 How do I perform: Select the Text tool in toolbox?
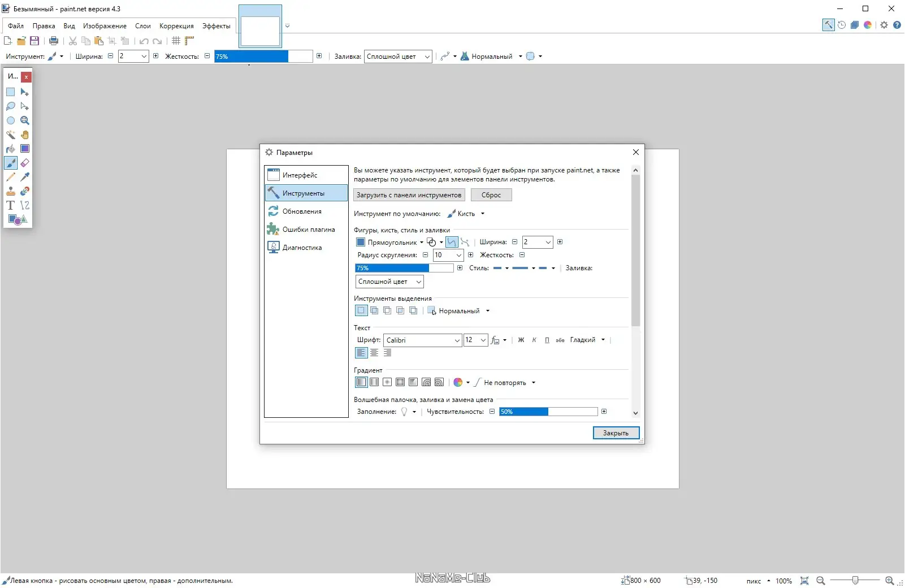coord(11,205)
